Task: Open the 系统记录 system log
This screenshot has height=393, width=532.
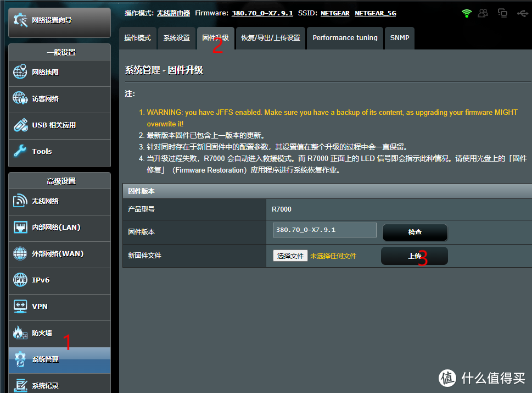Action: tap(59, 385)
